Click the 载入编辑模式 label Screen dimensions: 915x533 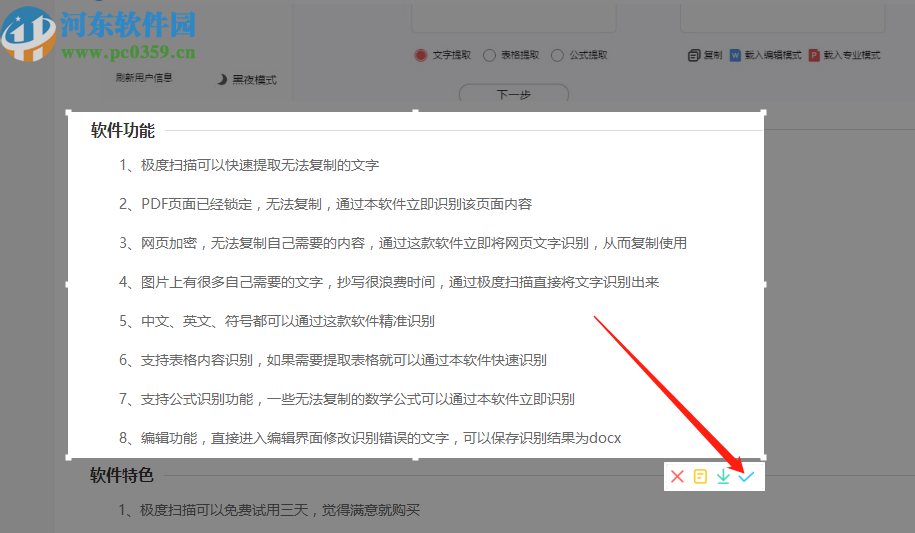[x=773, y=55]
